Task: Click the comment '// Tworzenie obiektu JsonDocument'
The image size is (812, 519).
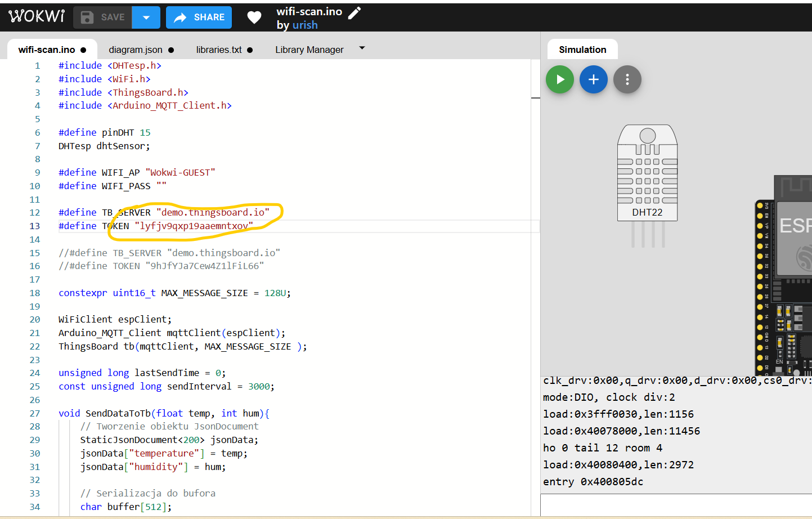Action: [169, 426]
